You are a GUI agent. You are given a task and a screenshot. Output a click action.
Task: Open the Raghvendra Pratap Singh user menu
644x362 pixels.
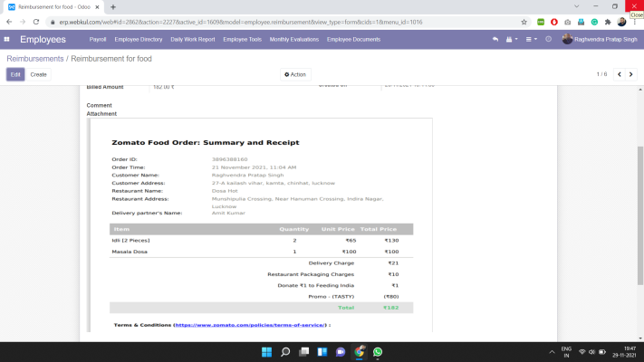[600, 40]
